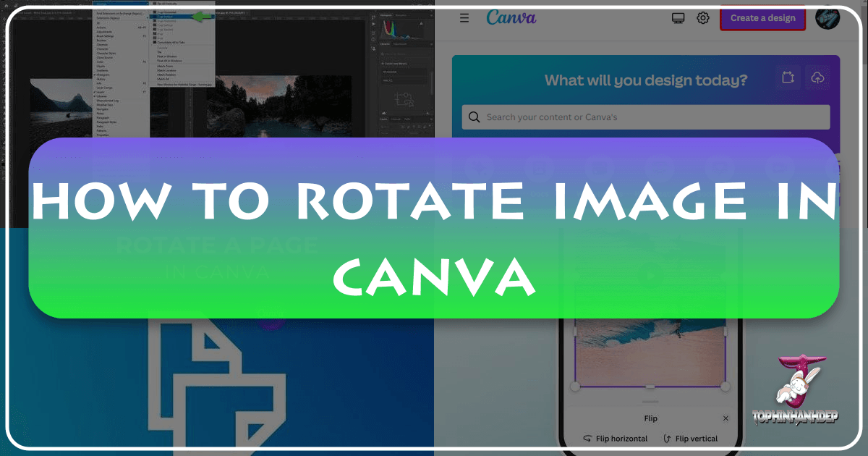Screen dimensions: 868x456
Task: Click the magnifier icon in the search bar
Action: click(x=474, y=117)
